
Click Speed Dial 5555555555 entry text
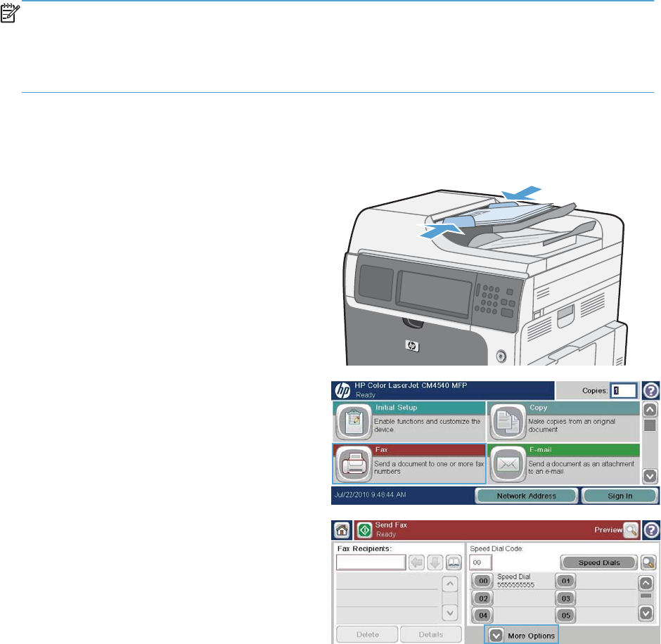515,581
